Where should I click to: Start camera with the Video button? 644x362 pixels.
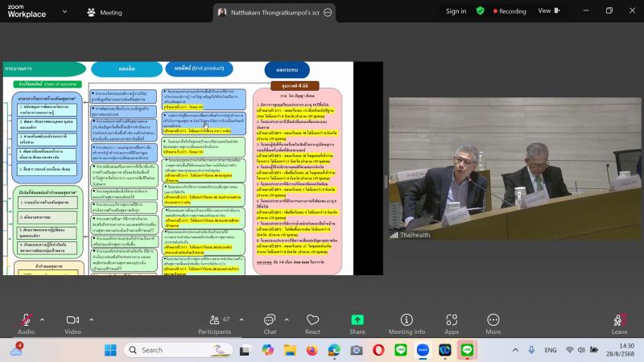(72, 323)
